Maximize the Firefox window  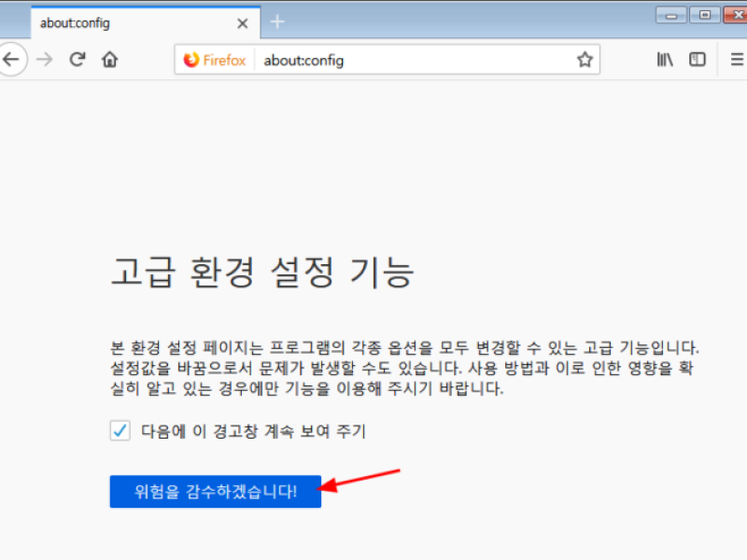(x=705, y=16)
